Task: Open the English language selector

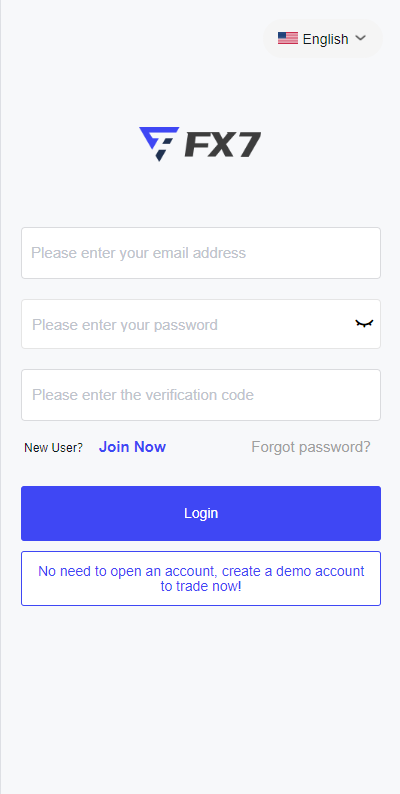Action: pos(323,38)
